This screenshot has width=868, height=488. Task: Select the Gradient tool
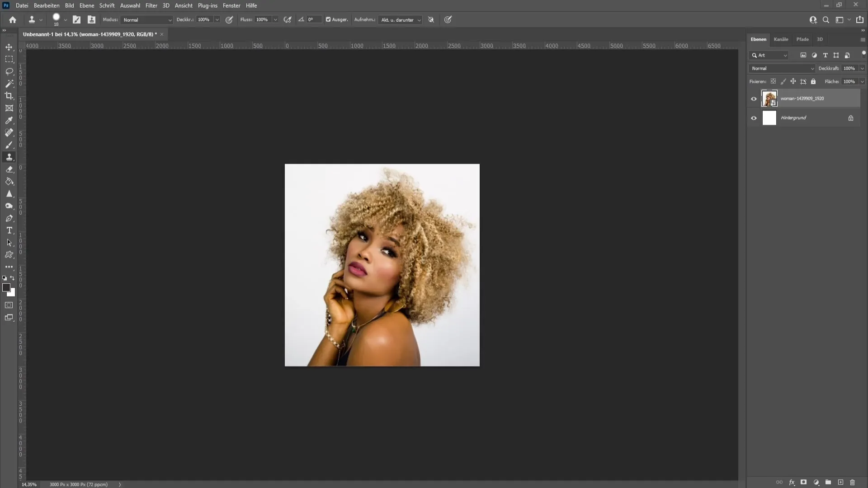[x=9, y=182]
